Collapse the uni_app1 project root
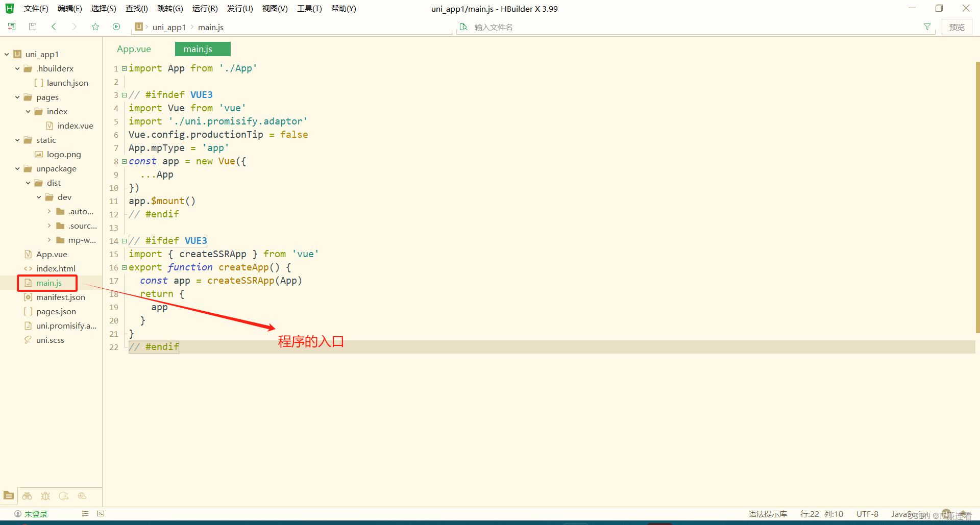980x525 pixels. click(x=7, y=54)
